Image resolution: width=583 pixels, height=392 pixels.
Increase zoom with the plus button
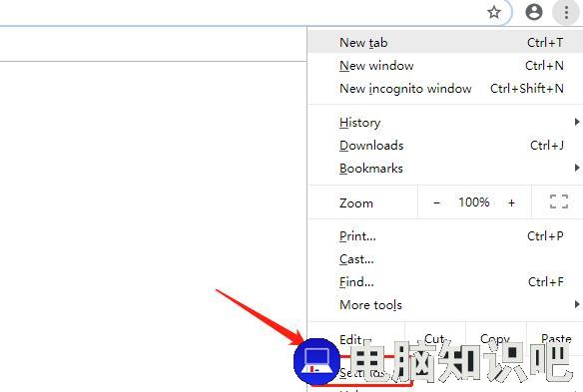pos(511,202)
